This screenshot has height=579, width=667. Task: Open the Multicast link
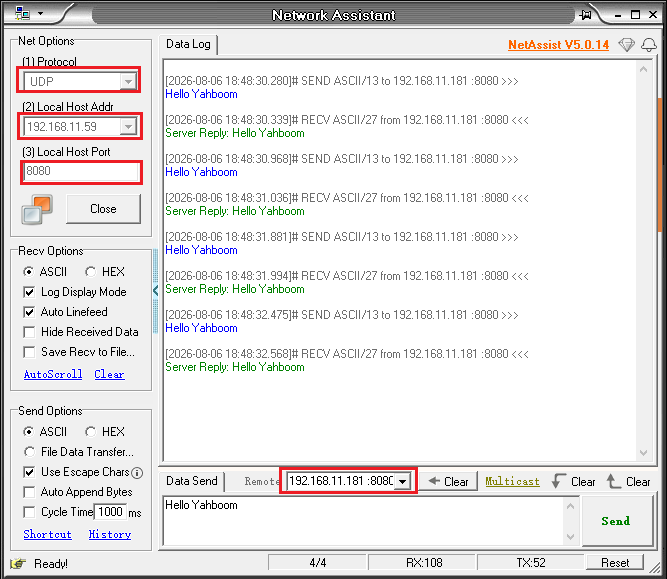(513, 481)
